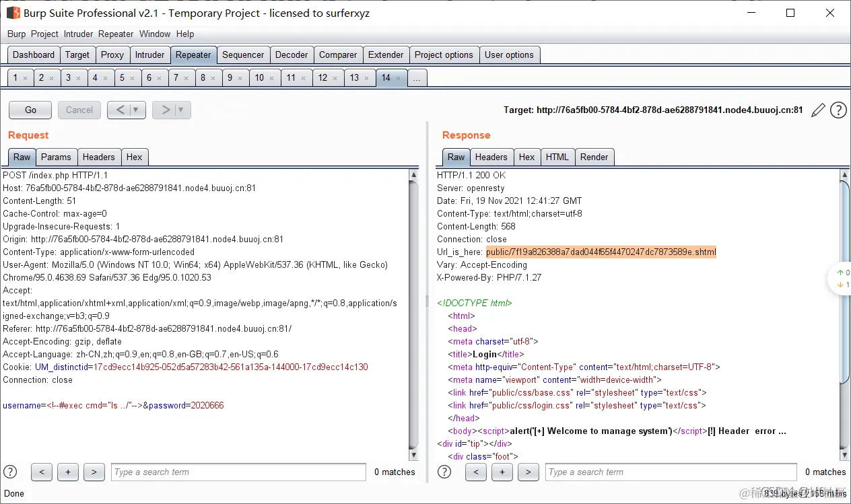Click the Cookie UM_distinctid header line
The image size is (851, 504).
coord(185,367)
